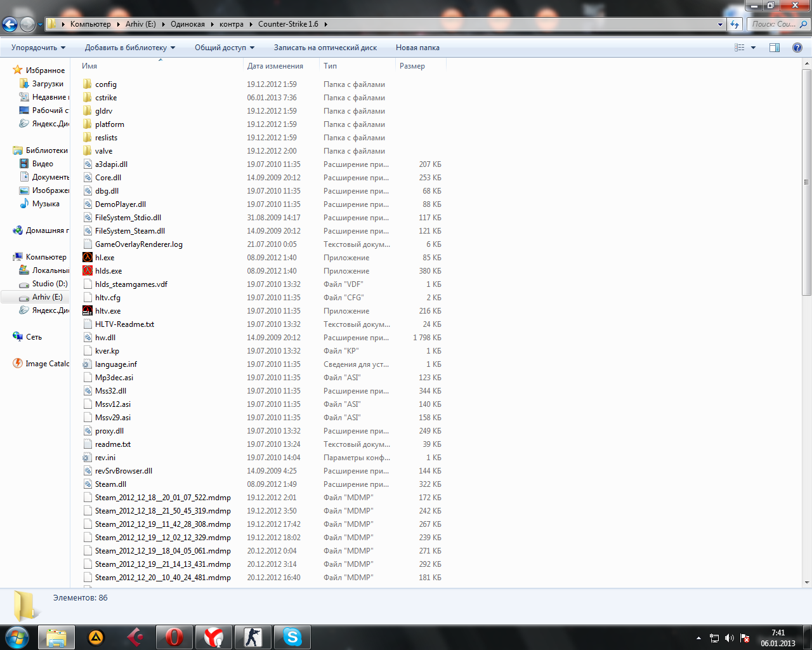812x650 pixels.
Task: Select Видео library in navigation pane
Action: click(x=43, y=164)
